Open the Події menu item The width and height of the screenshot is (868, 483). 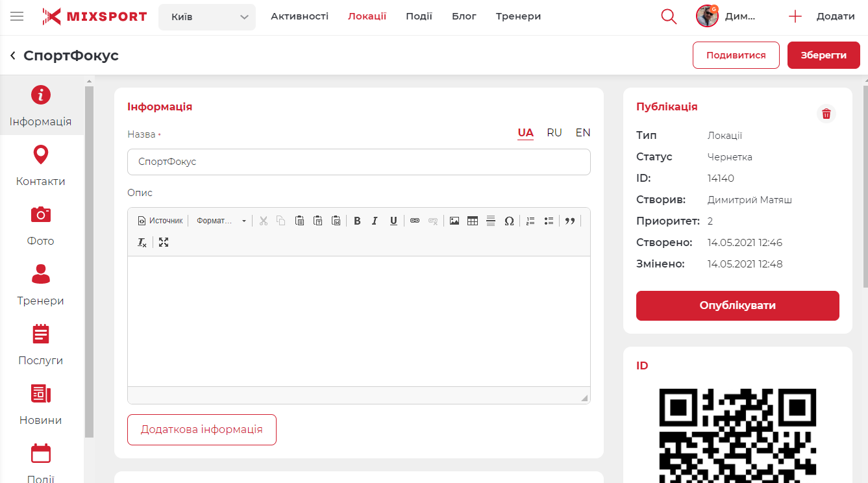(x=419, y=17)
